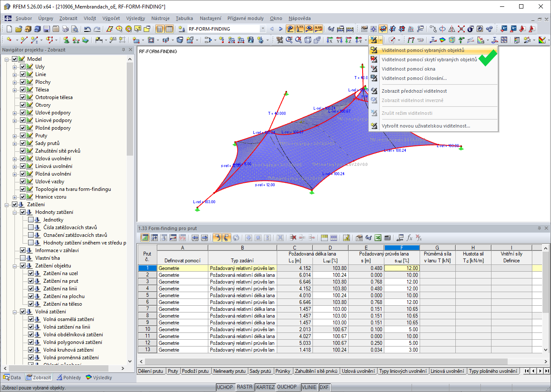Uncheck the Zatížení na uzel checkbox
Screen dimensions: 551x392
31,273
